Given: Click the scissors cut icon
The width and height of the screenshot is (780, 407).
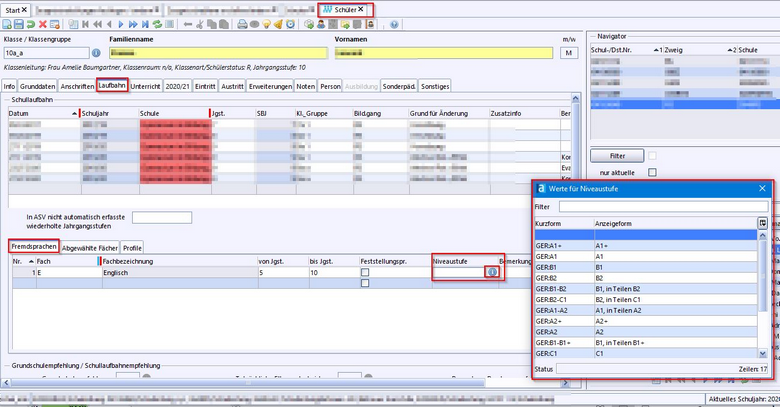Looking at the screenshot, I should point(201,23).
